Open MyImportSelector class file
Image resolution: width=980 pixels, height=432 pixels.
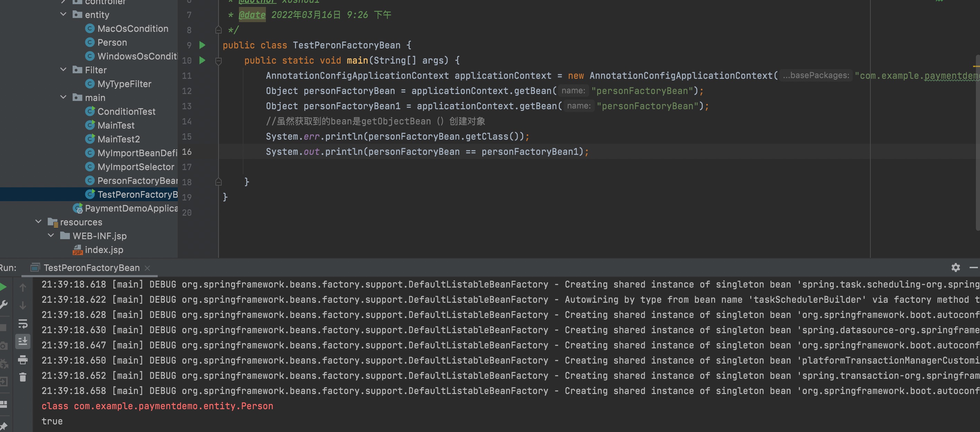[x=136, y=167]
